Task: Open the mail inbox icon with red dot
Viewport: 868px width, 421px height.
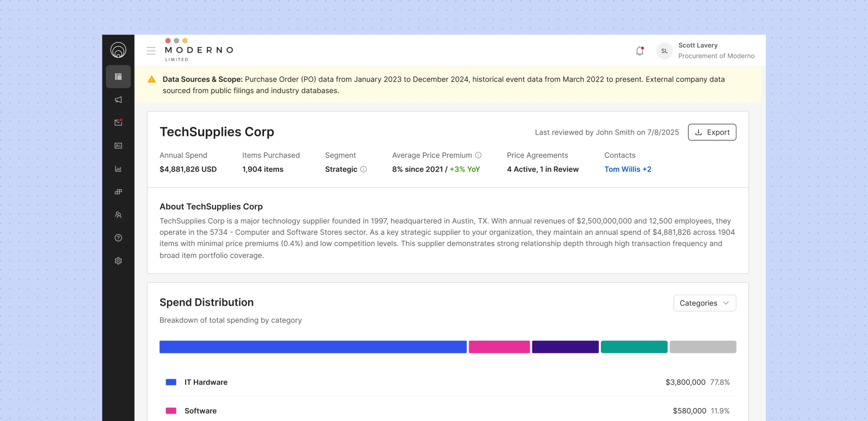Action: click(x=118, y=122)
